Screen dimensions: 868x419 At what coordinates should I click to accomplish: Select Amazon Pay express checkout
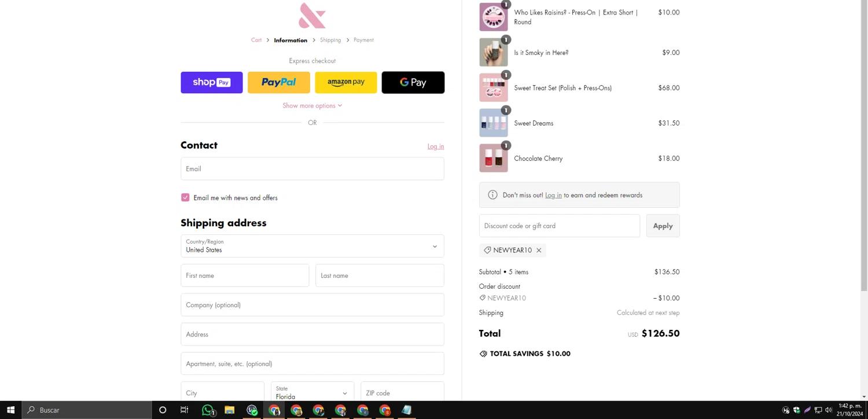345,82
